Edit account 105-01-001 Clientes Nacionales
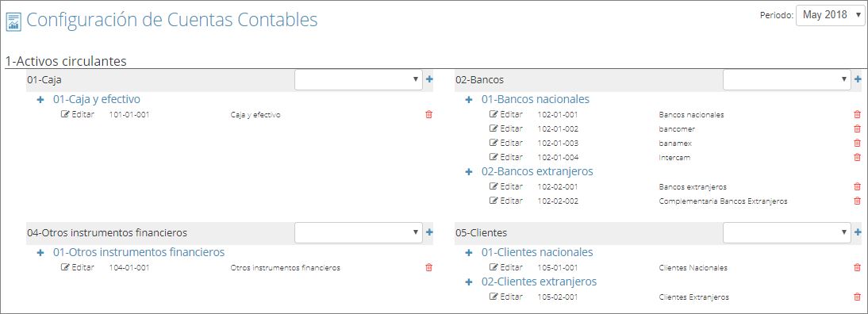 pyautogui.click(x=506, y=267)
